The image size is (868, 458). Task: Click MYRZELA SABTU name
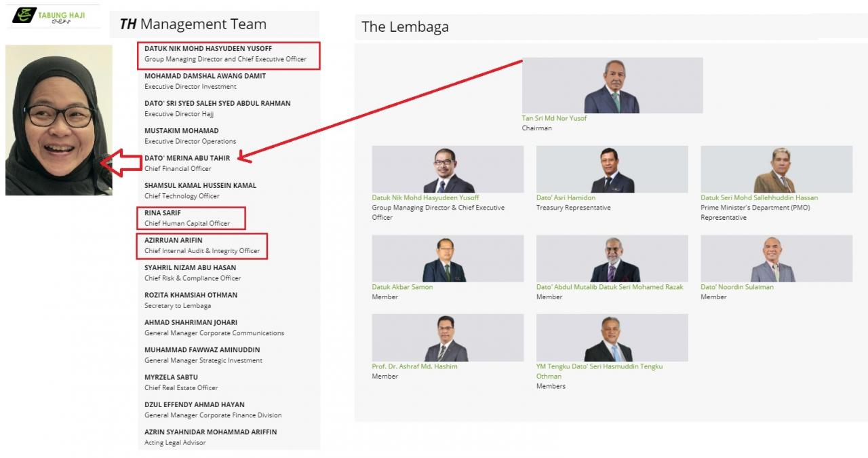(x=171, y=377)
